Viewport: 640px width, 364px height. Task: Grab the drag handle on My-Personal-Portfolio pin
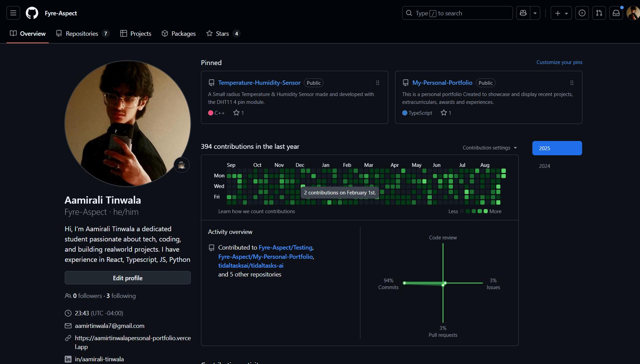point(572,83)
